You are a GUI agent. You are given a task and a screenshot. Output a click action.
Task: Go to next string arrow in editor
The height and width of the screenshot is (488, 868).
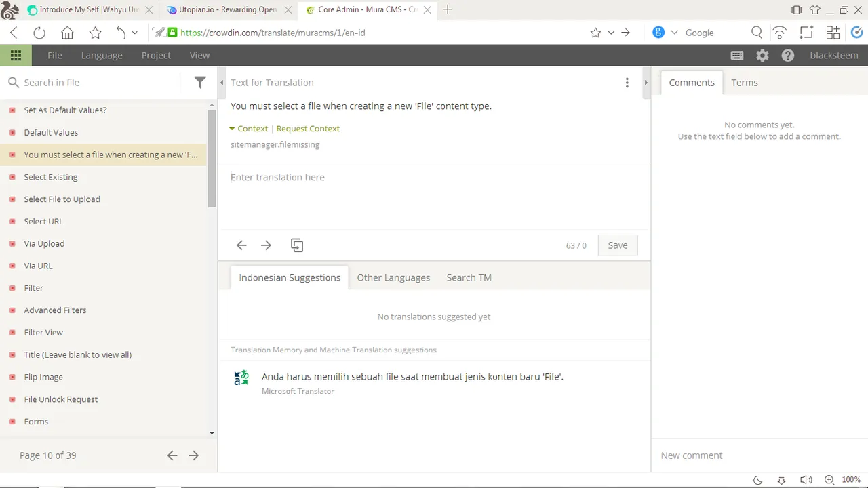click(266, 245)
